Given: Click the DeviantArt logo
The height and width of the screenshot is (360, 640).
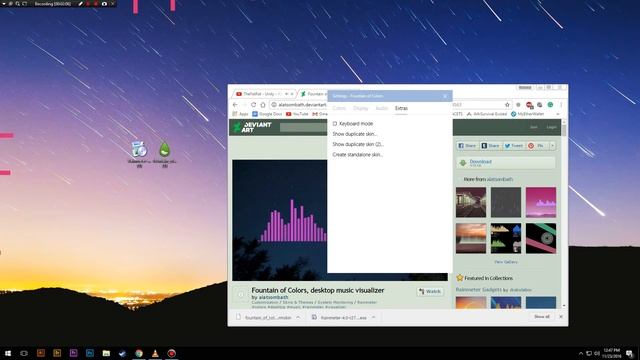Looking at the screenshot, I should (x=253, y=127).
